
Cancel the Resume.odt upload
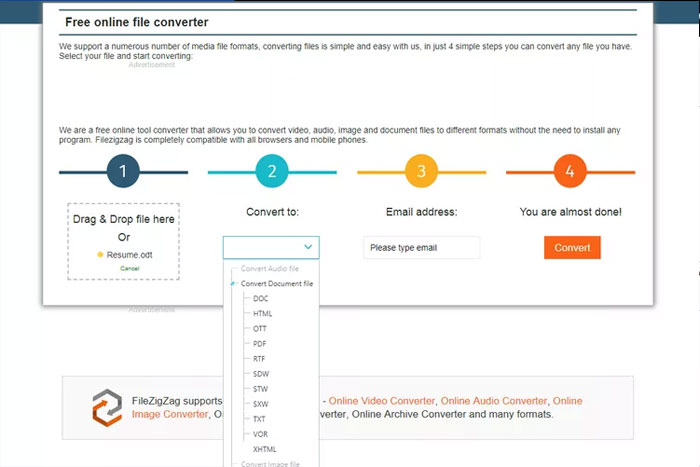(x=130, y=269)
